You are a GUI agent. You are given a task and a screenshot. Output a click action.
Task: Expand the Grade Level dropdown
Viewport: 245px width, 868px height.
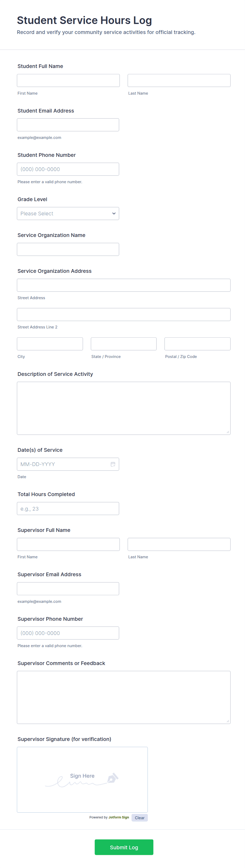point(68,213)
